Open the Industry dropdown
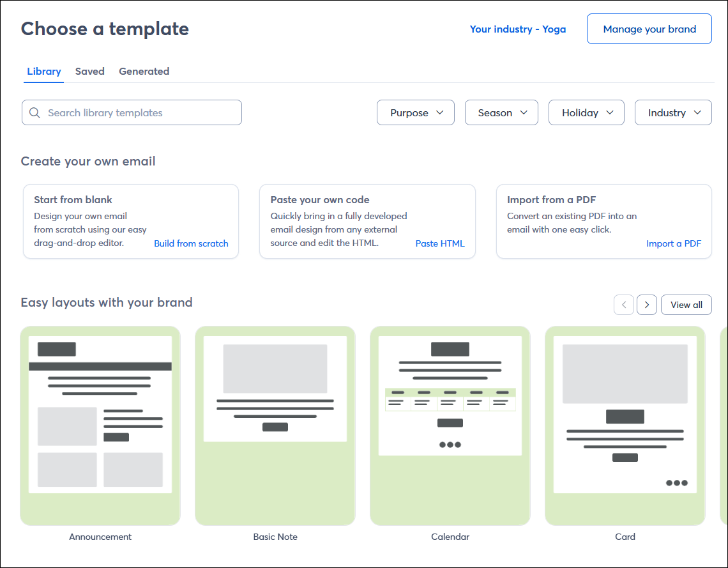This screenshot has width=728, height=568. pos(673,112)
